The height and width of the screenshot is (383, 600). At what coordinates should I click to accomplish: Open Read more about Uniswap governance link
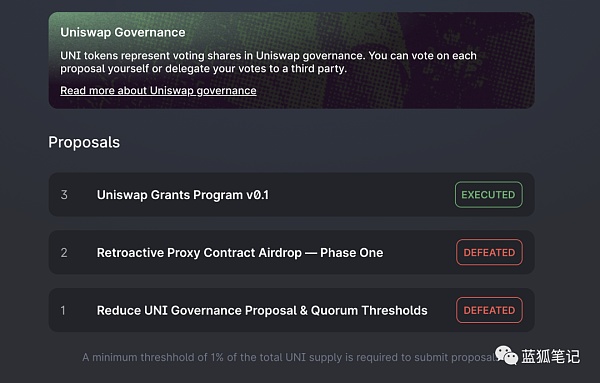coord(158,91)
